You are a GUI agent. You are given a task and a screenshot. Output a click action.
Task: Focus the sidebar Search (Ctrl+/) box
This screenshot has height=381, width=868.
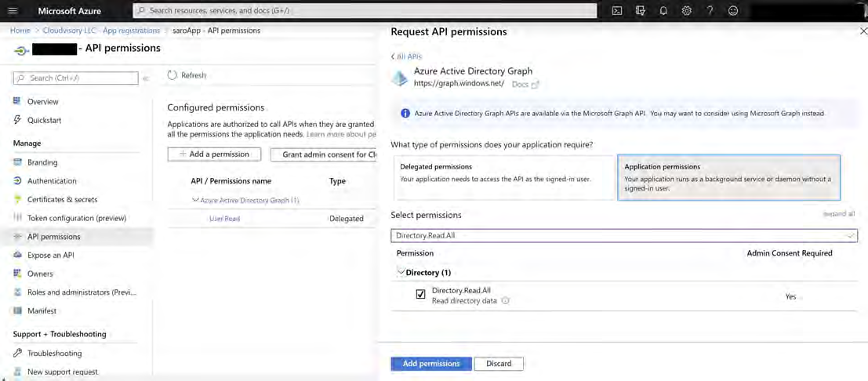click(75, 78)
